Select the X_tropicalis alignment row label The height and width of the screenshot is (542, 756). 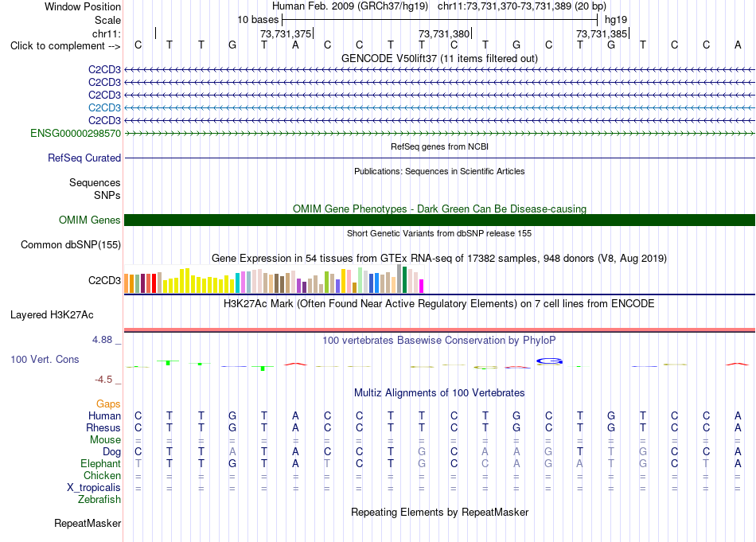[94, 488]
